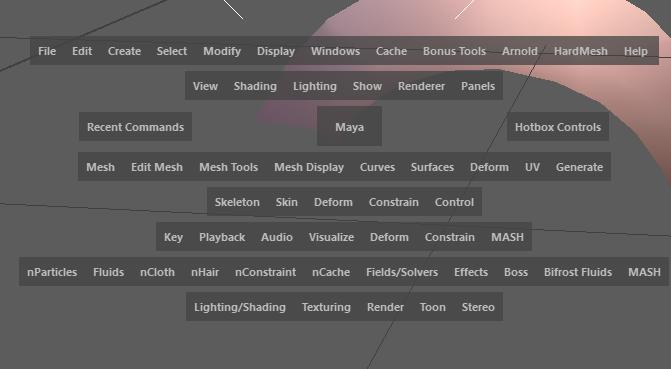The width and height of the screenshot is (671, 369).
Task: Open Constrain menu beside Control
Action: click(394, 202)
